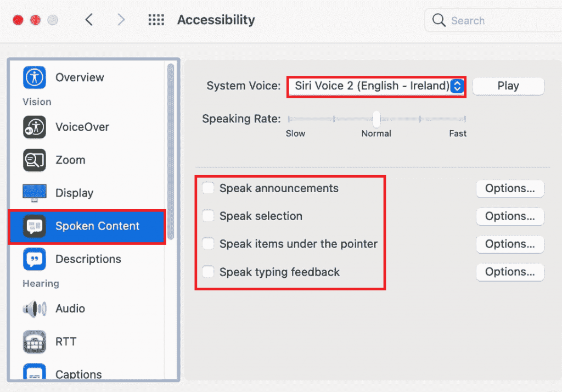Image resolution: width=562 pixels, height=392 pixels.
Task: Open the VoiceOver icon in sidebar
Action: [x=34, y=127]
